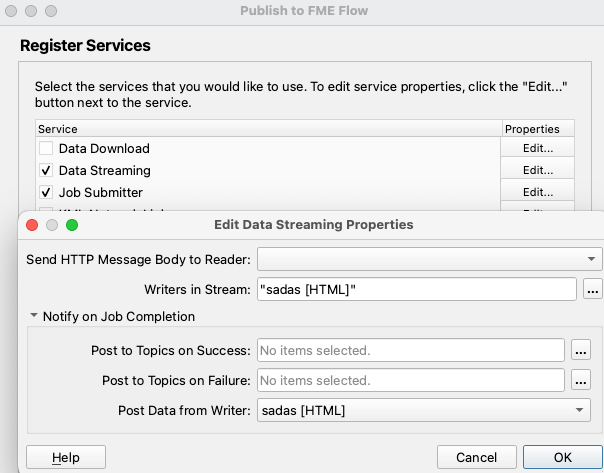Close the Edit Data Streaming Properties dialog
The width and height of the screenshot is (604, 473).
click(x=32, y=225)
